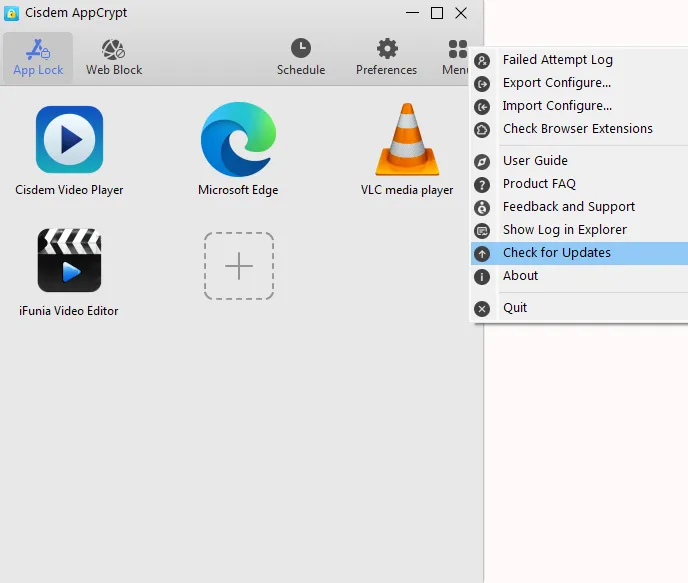Select the VLC media player cone icon
The image size is (688, 583).
pos(407,139)
